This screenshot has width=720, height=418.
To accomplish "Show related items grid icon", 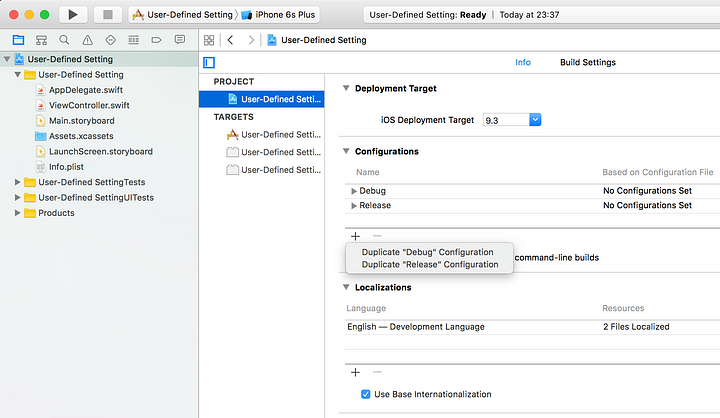I will coord(209,40).
